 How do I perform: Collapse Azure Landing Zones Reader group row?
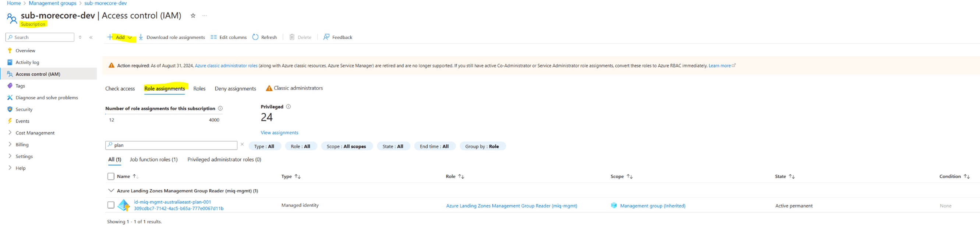pyautogui.click(x=111, y=190)
